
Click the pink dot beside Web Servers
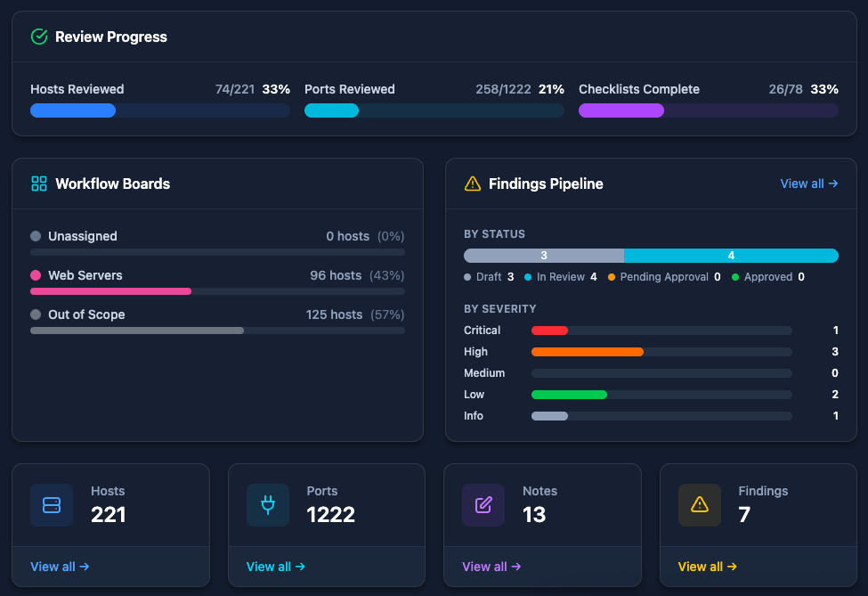[37, 275]
